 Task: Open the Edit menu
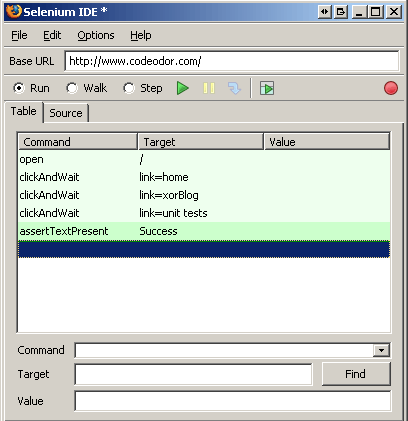(x=52, y=35)
